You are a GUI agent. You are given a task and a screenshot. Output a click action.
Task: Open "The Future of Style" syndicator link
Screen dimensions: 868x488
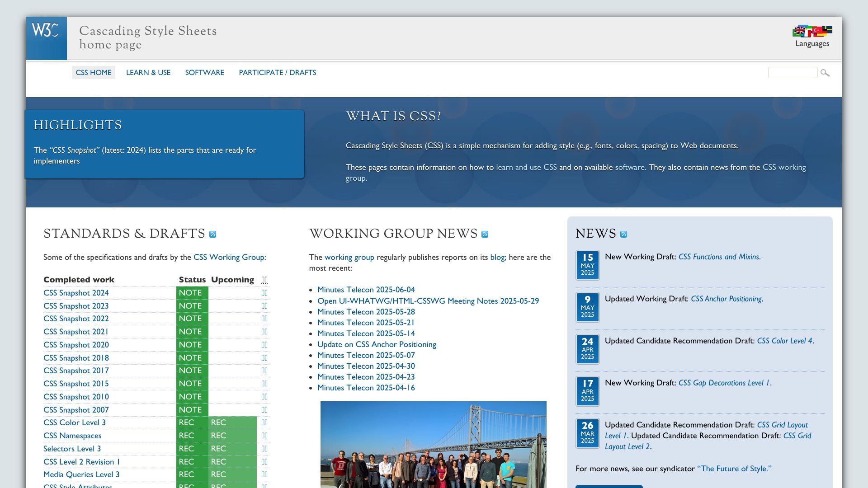click(735, 469)
